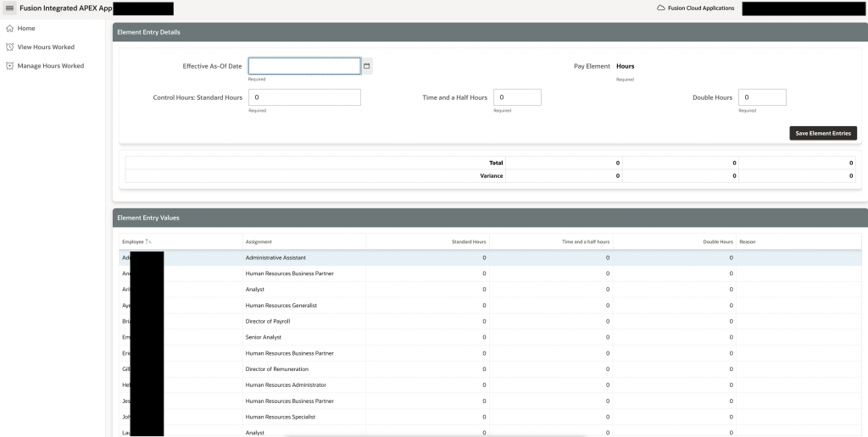Image resolution: width=868 pixels, height=437 pixels.
Task: Click the Standard Hours column header
Action: tap(468, 242)
